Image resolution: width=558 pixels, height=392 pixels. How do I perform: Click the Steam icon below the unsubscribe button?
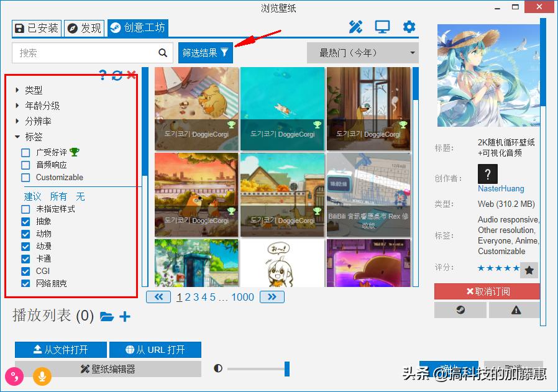460,309
